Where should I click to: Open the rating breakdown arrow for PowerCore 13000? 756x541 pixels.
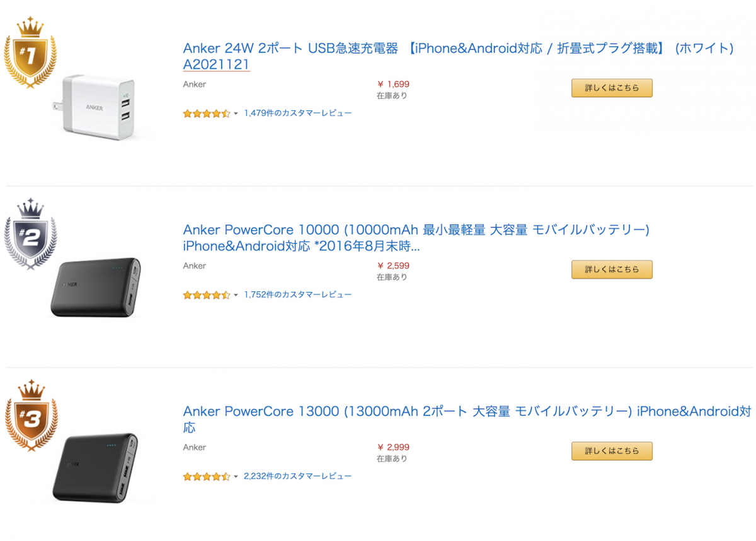(x=236, y=477)
